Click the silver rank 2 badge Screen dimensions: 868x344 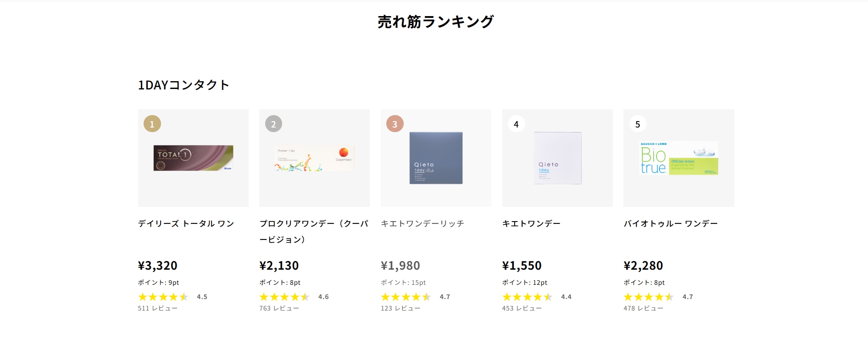coord(273,124)
